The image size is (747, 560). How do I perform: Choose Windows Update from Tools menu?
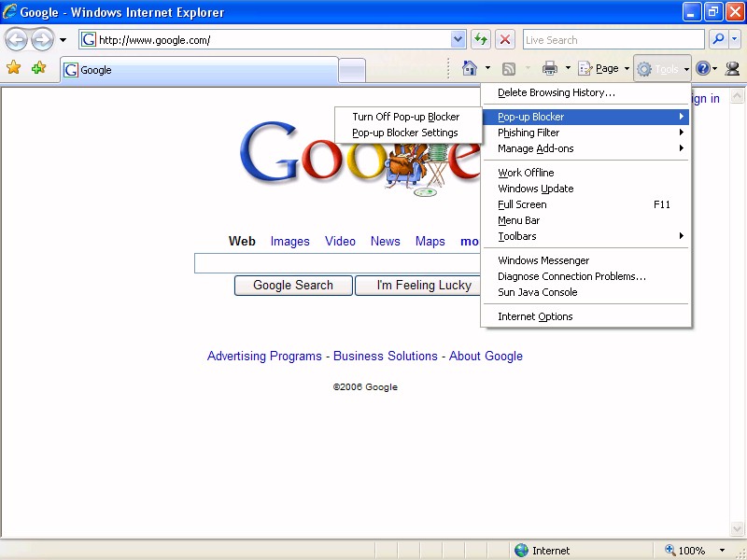click(586, 189)
